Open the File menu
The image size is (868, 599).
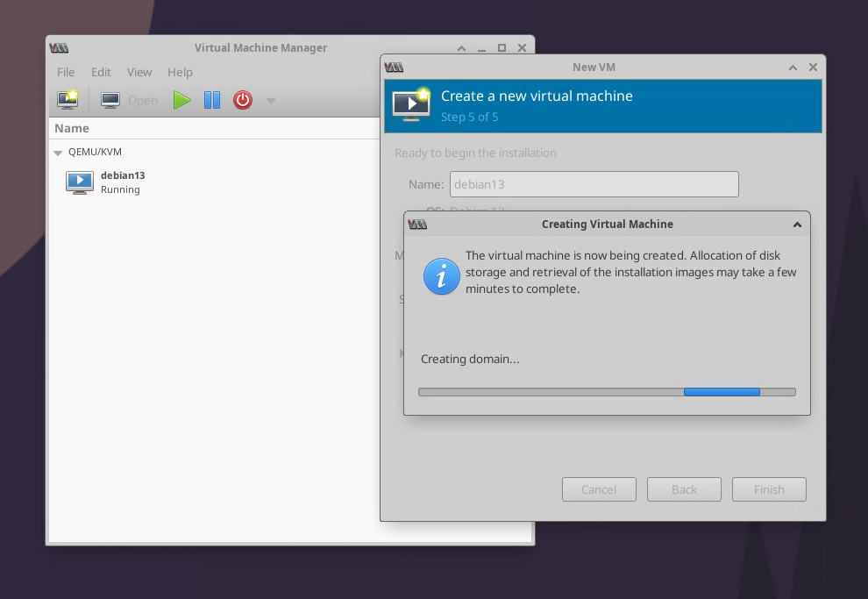pyautogui.click(x=66, y=72)
